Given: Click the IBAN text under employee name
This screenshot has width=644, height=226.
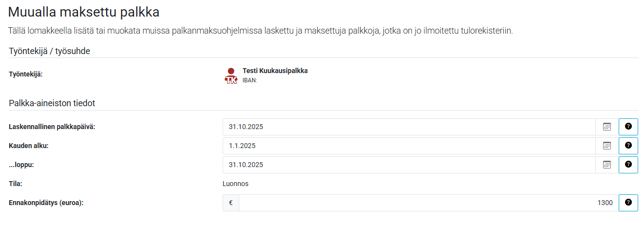Looking at the screenshot, I should 249,81.
